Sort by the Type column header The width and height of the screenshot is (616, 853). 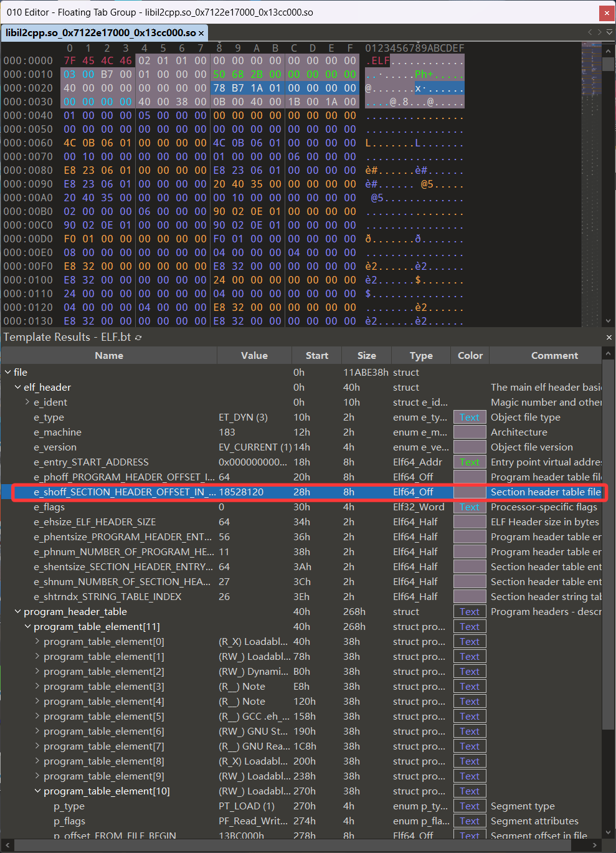(421, 355)
